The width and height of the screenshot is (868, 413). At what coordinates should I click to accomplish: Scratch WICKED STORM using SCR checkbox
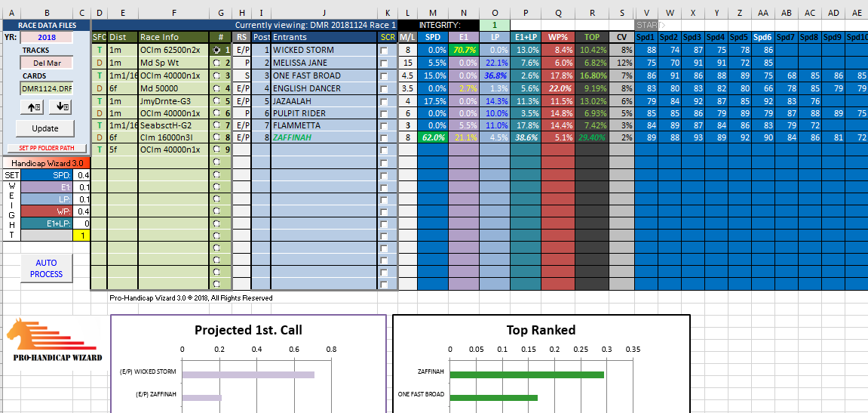pyautogui.click(x=386, y=51)
